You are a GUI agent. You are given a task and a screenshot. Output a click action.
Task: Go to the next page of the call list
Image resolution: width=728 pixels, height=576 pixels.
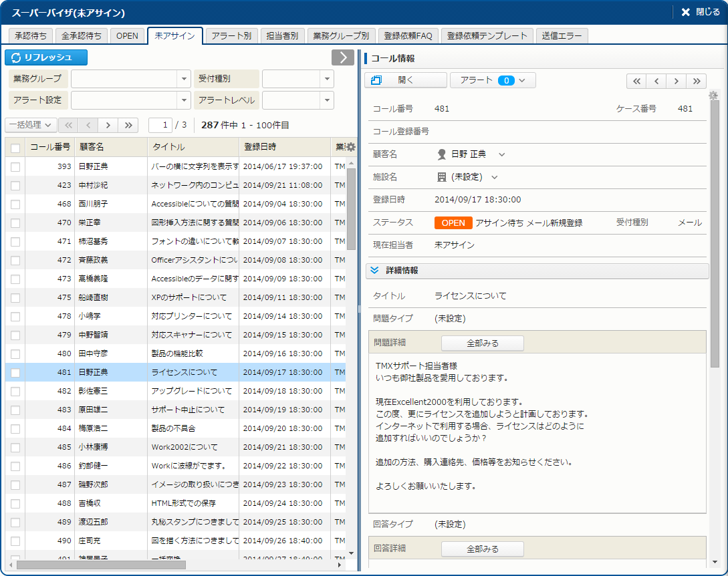pos(108,125)
